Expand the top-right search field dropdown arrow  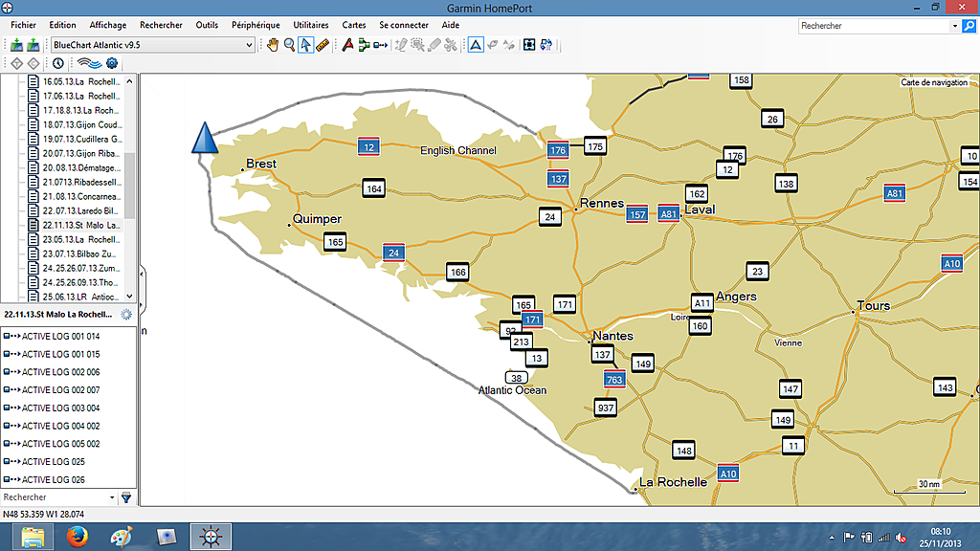pos(954,26)
